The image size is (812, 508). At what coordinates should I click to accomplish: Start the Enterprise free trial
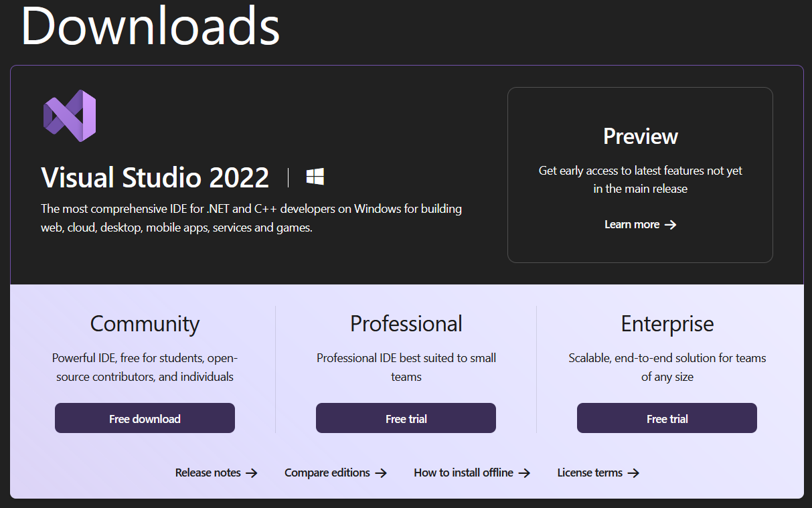pos(667,418)
